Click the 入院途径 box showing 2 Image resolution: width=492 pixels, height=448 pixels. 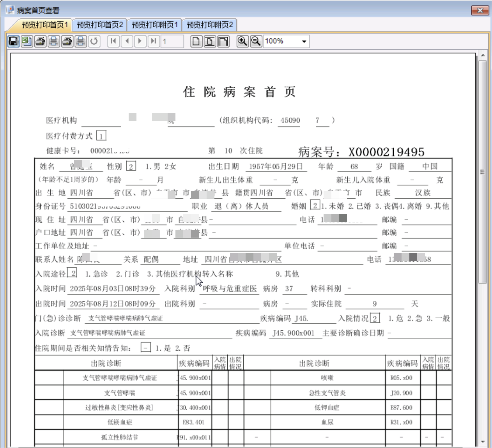pyautogui.click(x=73, y=273)
